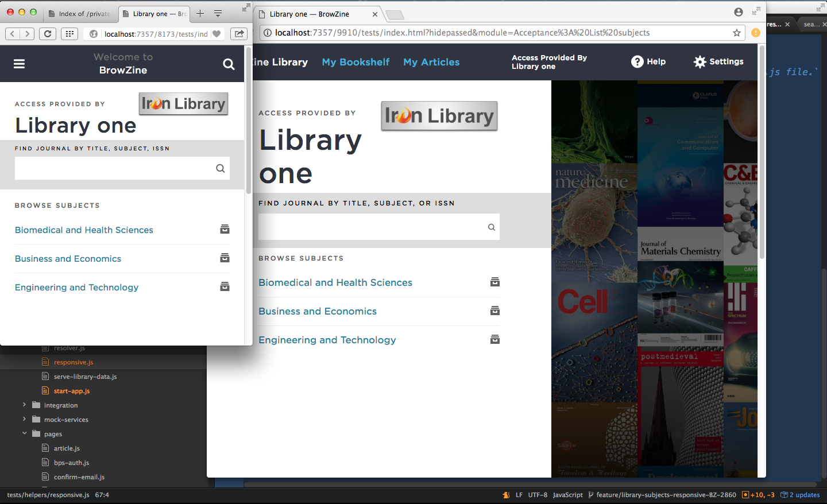827x504 pixels.
Task: Click git branch icon in status bar
Action: pos(590,495)
